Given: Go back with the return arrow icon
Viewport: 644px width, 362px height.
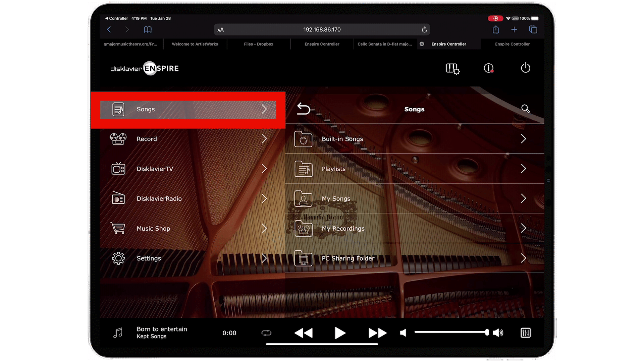Looking at the screenshot, I should (x=304, y=109).
